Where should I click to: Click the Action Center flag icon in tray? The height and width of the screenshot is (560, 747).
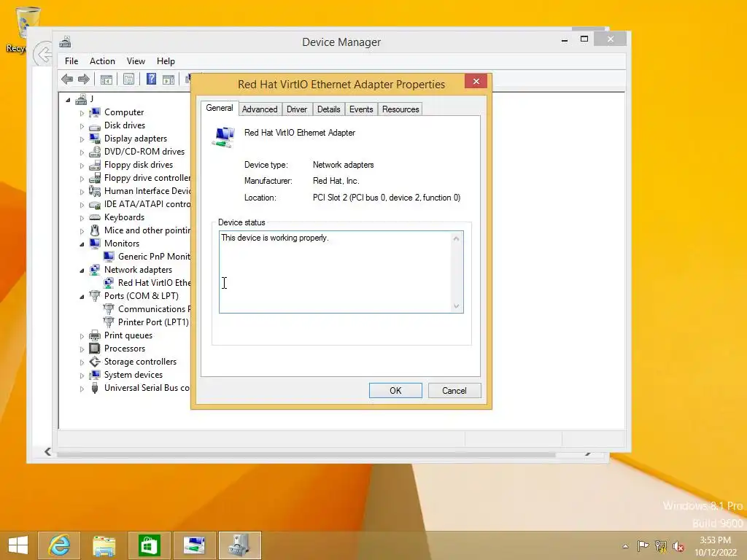point(643,545)
